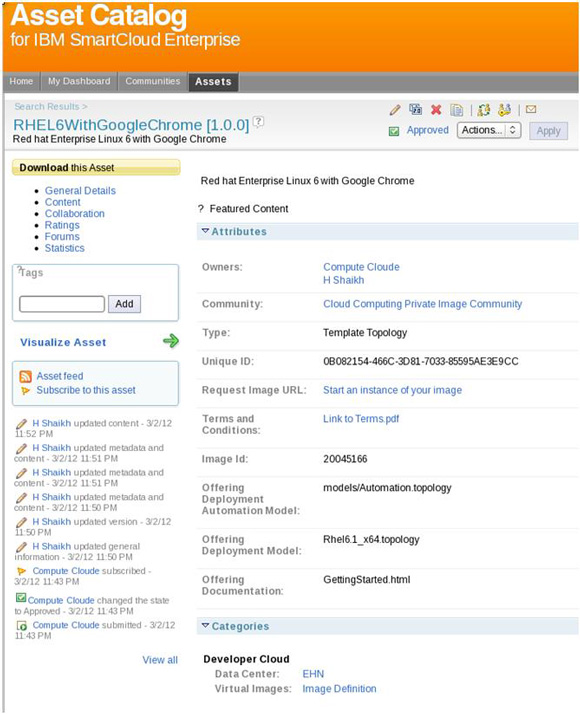Click the EHN data center link
The height and width of the screenshot is (714, 580).
pos(313,674)
